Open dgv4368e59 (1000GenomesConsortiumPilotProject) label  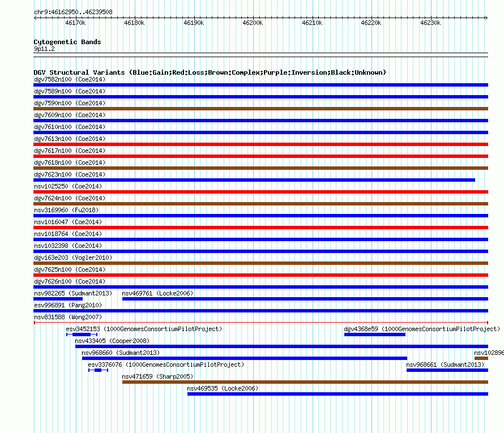click(x=422, y=329)
